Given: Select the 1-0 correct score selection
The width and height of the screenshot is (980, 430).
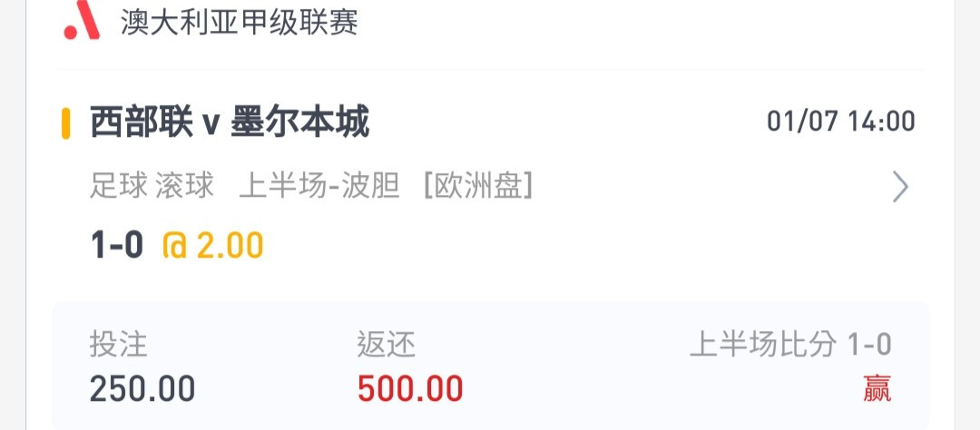Looking at the screenshot, I should 117,245.
